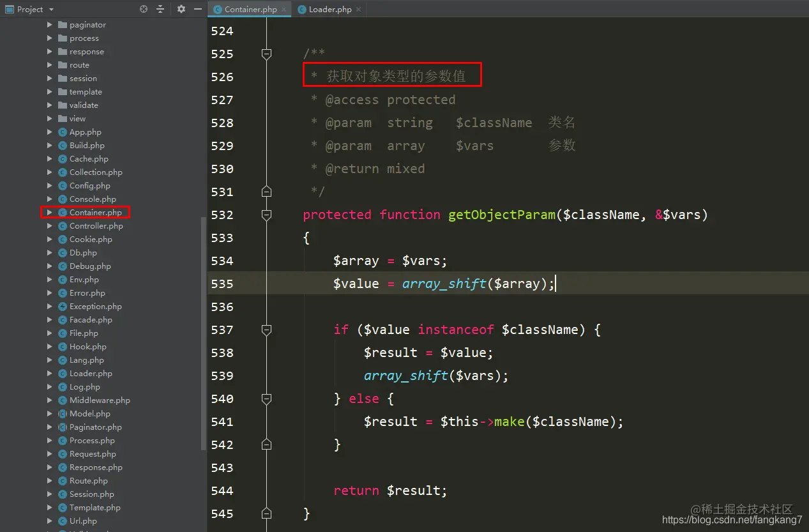809x532 pixels.
Task: Click the Cache.php class icon
Action: pos(63,159)
